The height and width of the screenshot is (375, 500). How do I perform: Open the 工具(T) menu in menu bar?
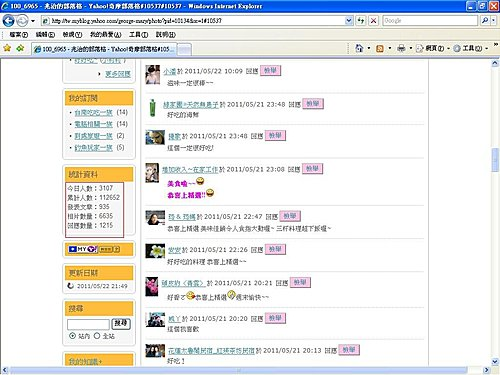(x=138, y=34)
